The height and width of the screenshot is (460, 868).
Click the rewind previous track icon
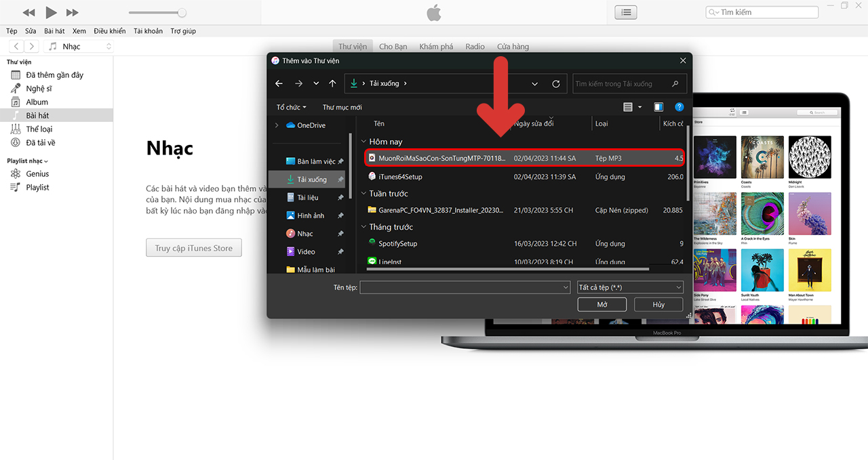(x=28, y=12)
